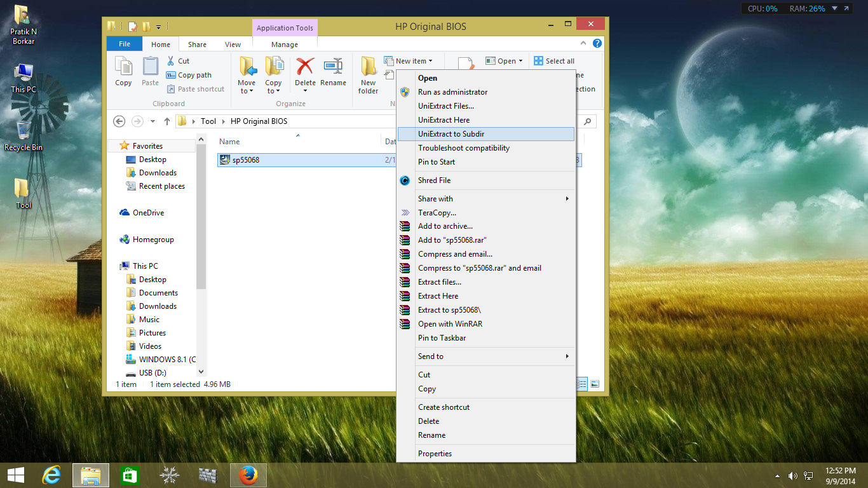Switch to the Manage ribbon tab

point(285,44)
